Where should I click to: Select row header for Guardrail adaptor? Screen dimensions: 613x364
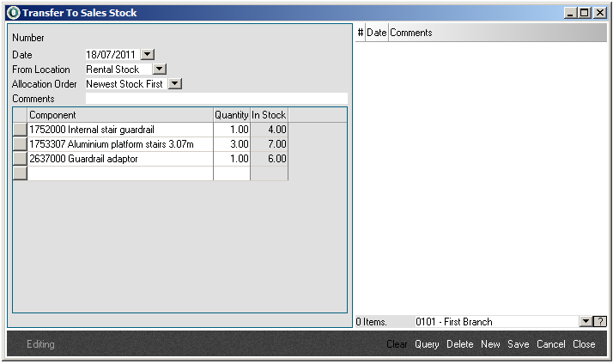pos(20,159)
